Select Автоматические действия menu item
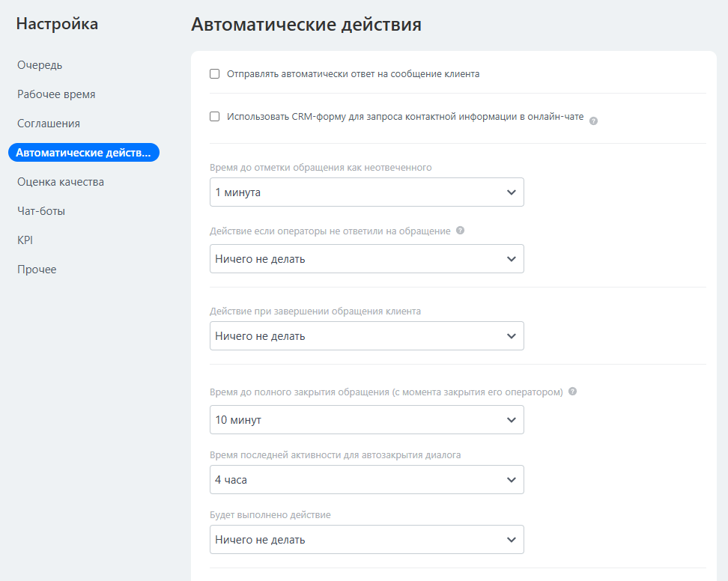 [x=84, y=153]
